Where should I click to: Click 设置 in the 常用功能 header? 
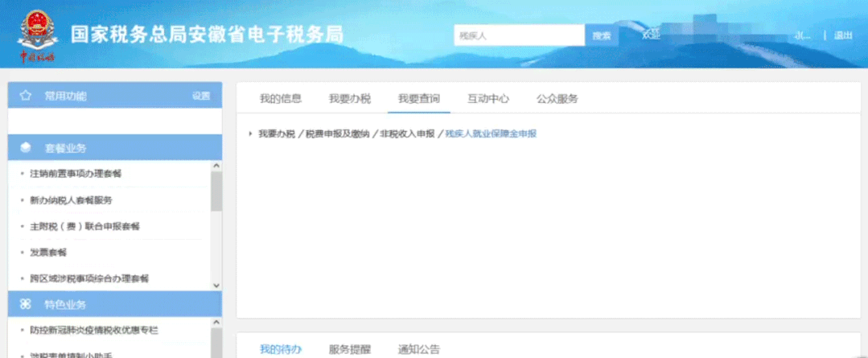200,96
